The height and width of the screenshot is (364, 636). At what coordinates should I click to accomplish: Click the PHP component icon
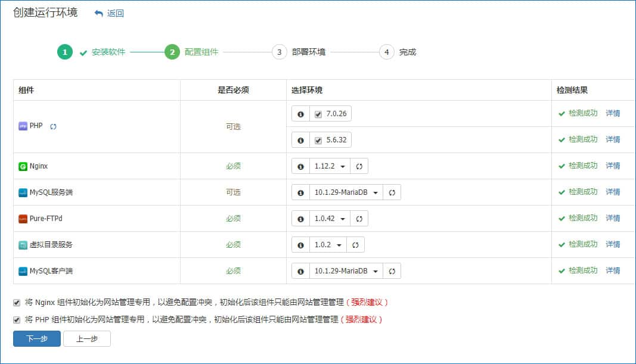pos(23,126)
